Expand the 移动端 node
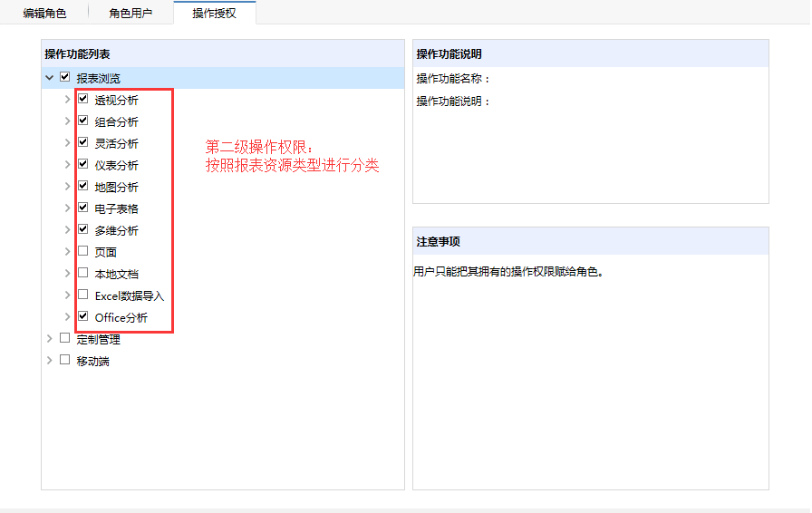 49,361
